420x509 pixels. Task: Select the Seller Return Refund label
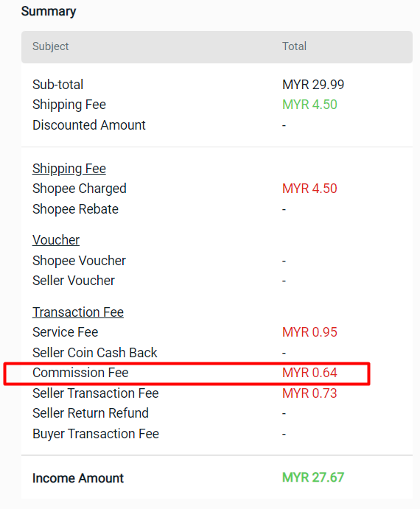pyautogui.click(x=91, y=413)
